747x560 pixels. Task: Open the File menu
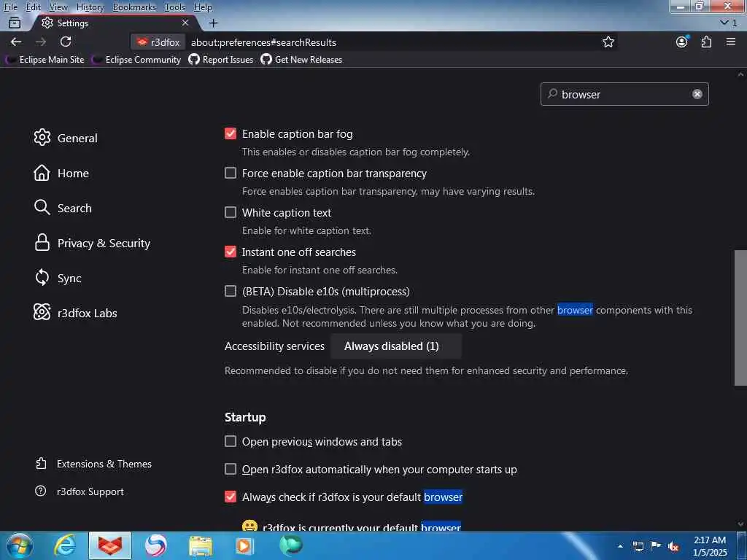click(x=10, y=7)
